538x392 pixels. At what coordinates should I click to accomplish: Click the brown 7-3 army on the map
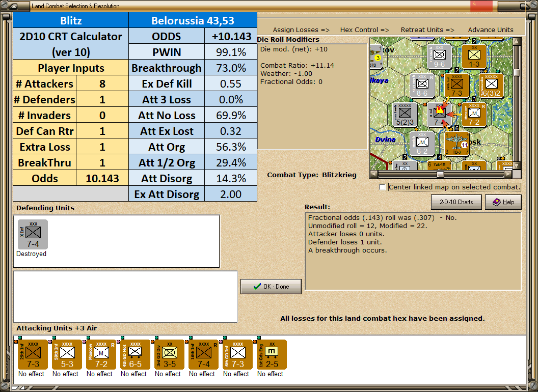point(456,86)
